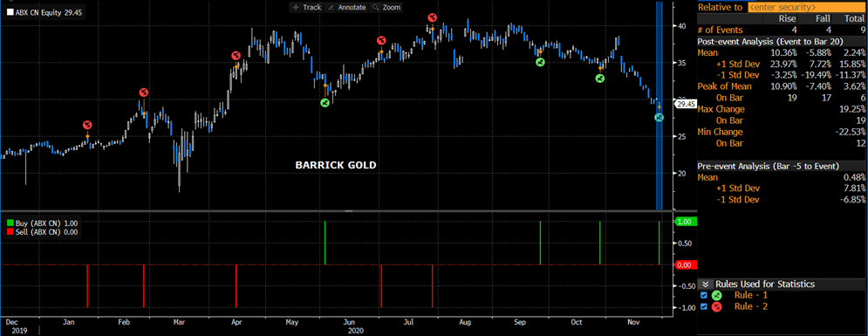This screenshot has height=336, width=868.
Task: Click the Peak of Mean label
Action: [725, 86]
